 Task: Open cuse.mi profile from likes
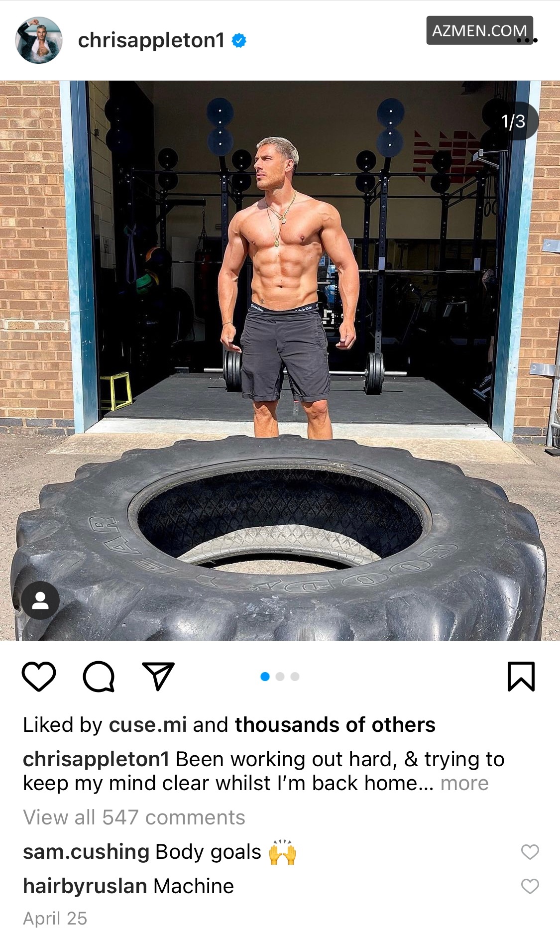148,725
